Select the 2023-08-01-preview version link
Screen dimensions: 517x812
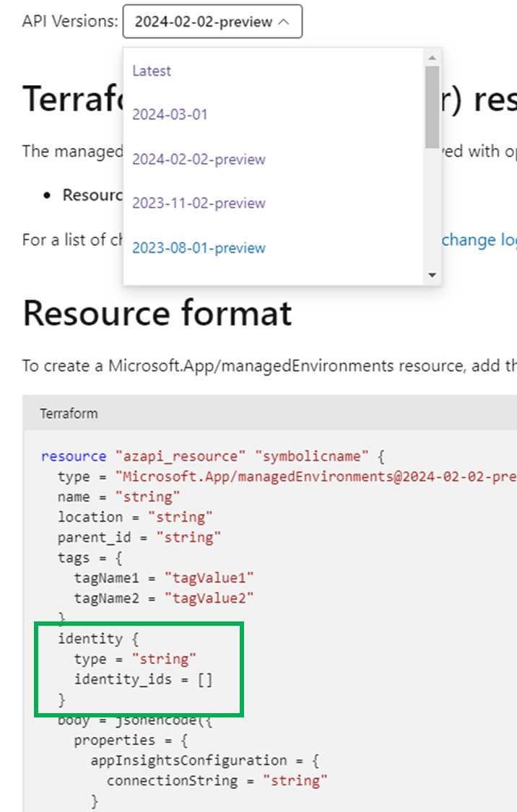pos(199,248)
